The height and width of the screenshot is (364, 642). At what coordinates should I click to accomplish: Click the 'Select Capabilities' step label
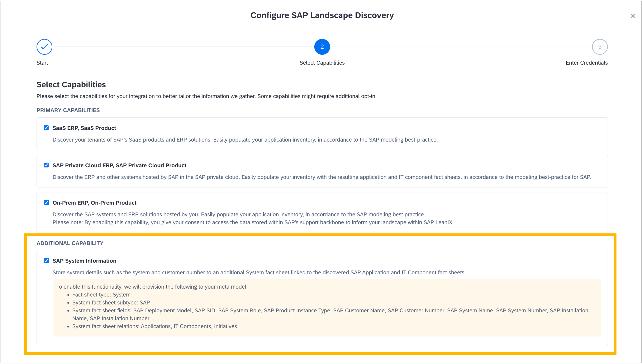coord(322,63)
